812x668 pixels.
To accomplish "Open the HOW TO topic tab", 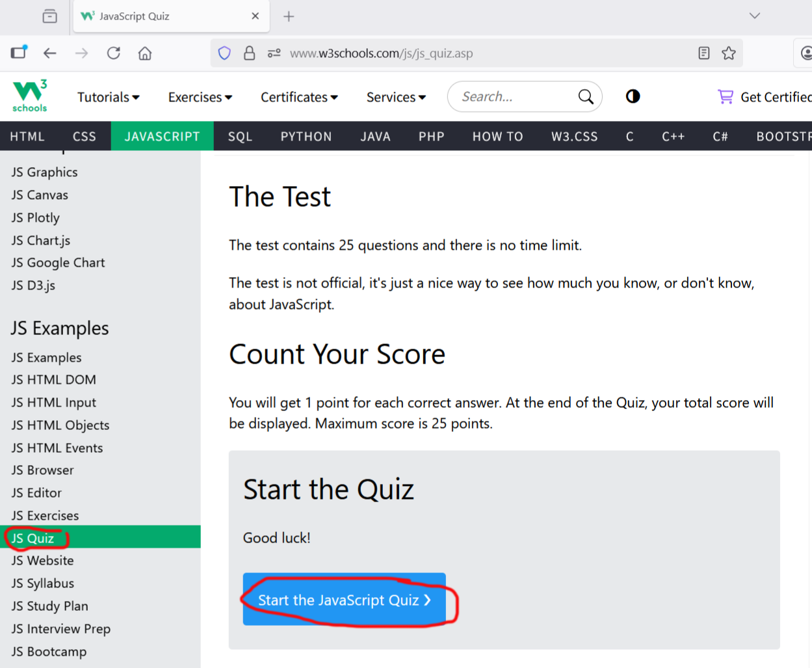I will 498,136.
